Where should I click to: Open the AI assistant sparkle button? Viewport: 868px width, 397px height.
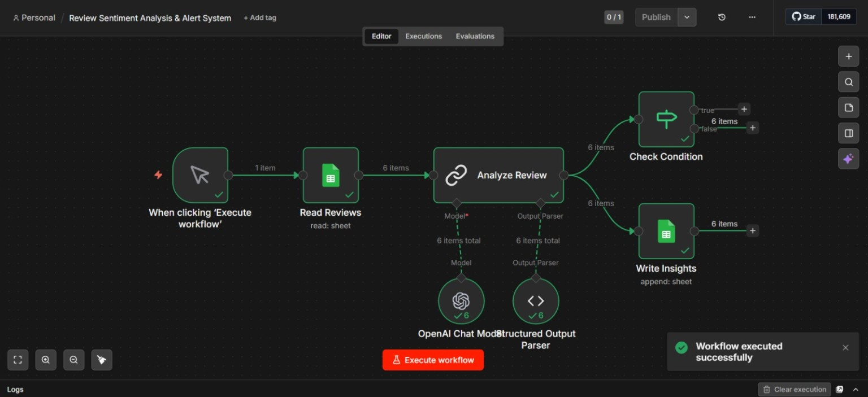(848, 159)
